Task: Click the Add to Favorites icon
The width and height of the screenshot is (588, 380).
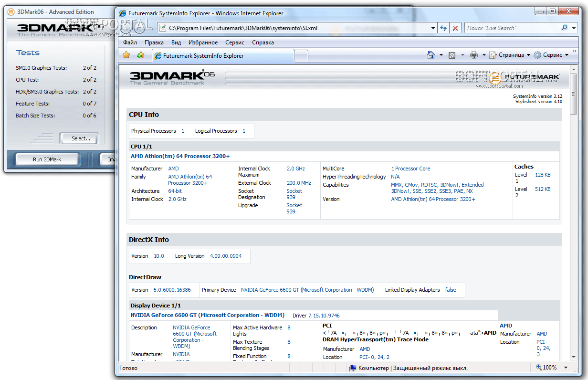Action: tap(140, 55)
